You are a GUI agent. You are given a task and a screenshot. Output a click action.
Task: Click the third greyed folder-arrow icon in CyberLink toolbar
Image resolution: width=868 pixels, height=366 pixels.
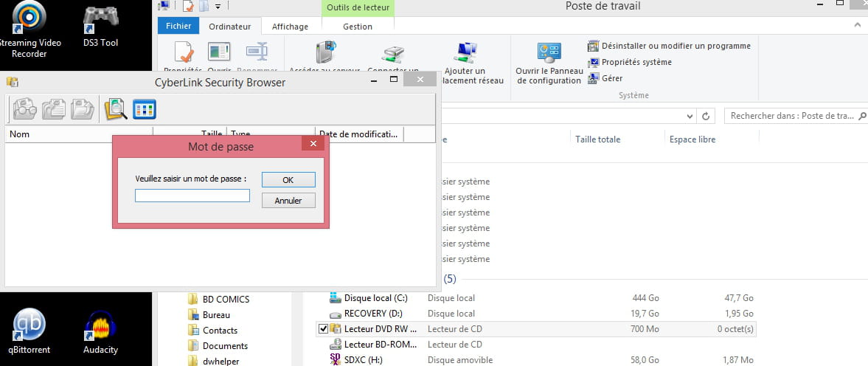(83, 108)
